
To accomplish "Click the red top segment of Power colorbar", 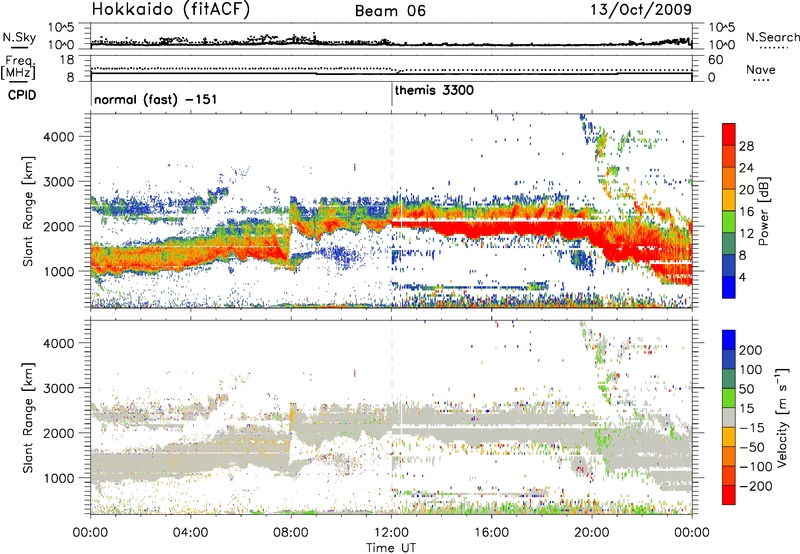I will coord(729,135).
